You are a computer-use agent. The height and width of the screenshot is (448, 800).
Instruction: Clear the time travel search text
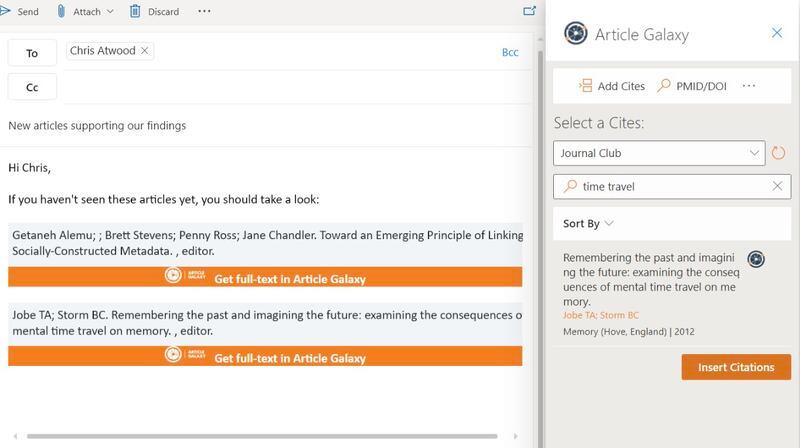pyautogui.click(x=777, y=186)
